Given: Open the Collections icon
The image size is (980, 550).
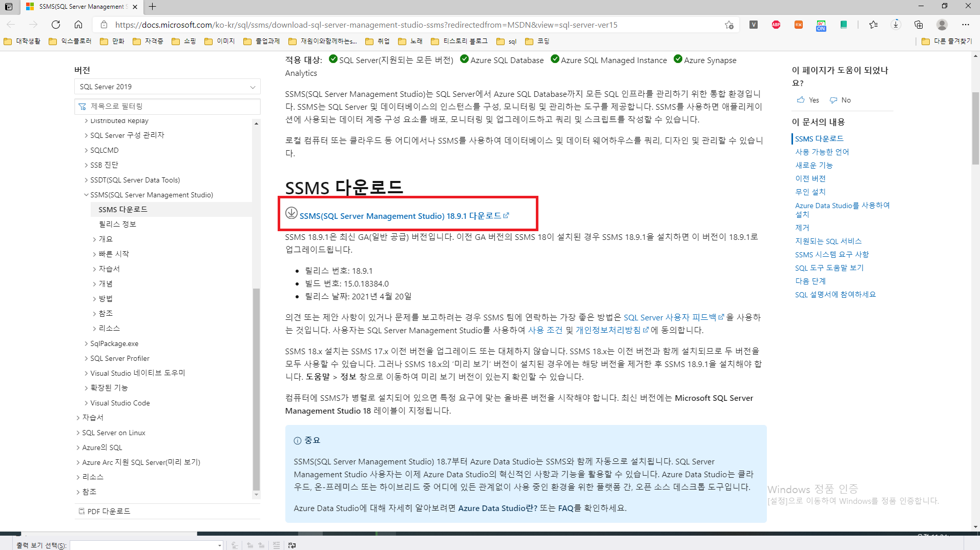Looking at the screenshot, I should (x=919, y=25).
